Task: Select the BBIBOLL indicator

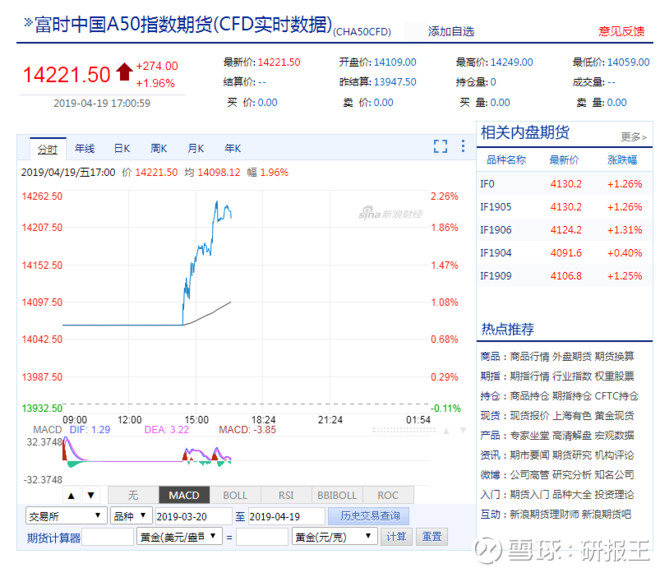Action: (x=337, y=495)
